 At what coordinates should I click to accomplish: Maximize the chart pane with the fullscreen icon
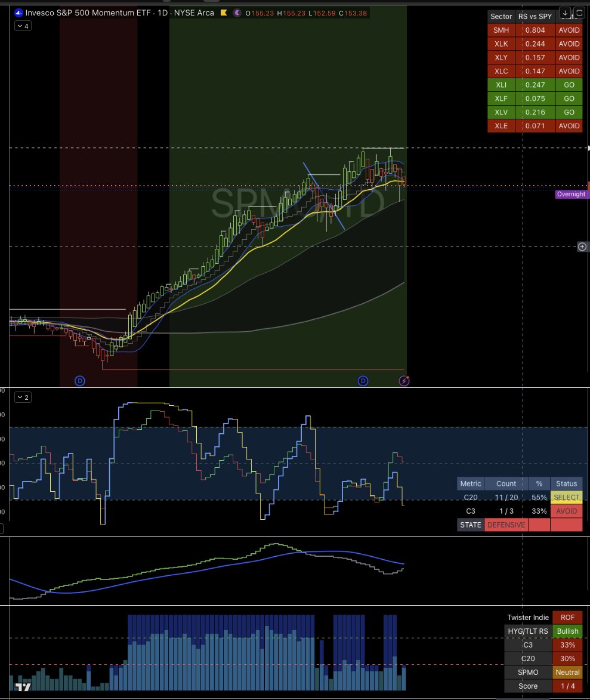tap(579, 13)
